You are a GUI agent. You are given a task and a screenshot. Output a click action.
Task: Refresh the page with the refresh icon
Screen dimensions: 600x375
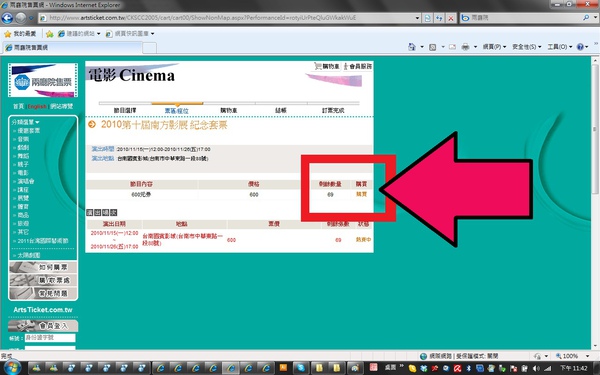coord(439,18)
